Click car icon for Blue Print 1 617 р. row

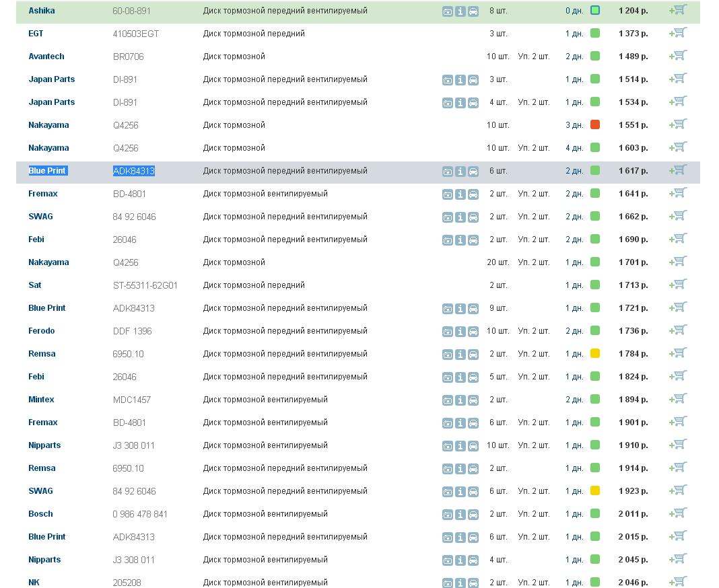(473, 172)
